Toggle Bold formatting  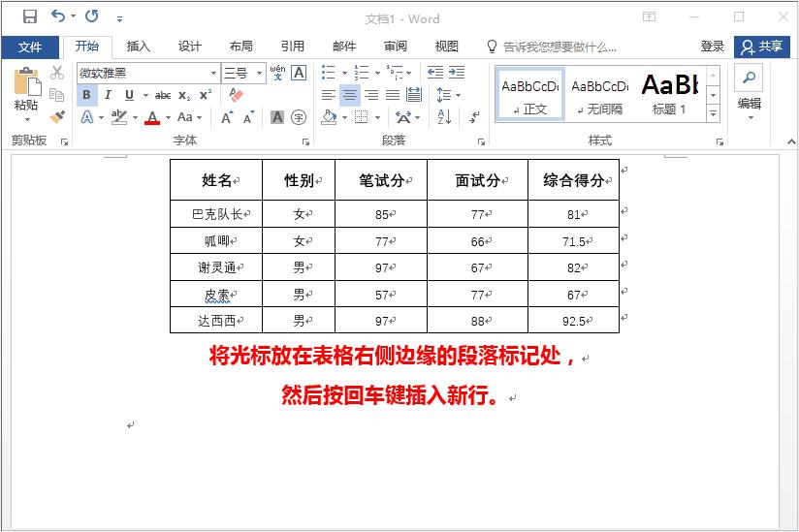click(86, 95)
